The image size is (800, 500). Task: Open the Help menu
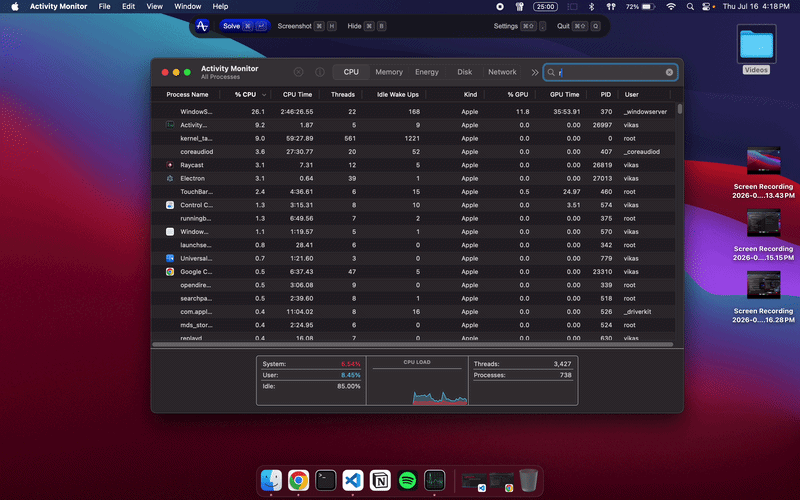(220, 7)
